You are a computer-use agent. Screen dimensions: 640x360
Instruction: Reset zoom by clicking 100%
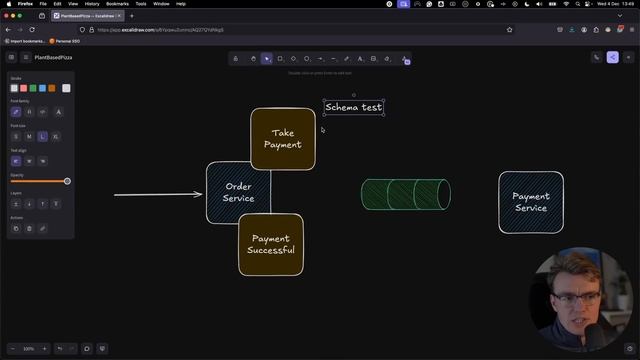tap(29, 349)
